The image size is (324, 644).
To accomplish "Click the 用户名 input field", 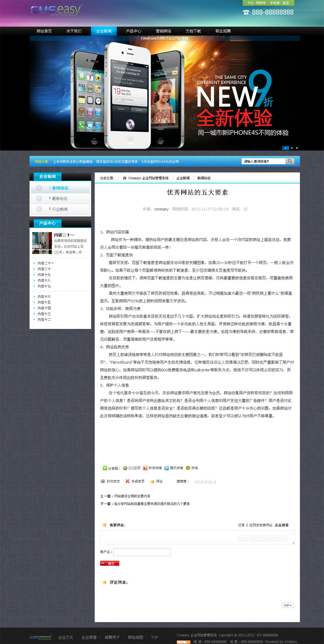I will tap(142, 552).
